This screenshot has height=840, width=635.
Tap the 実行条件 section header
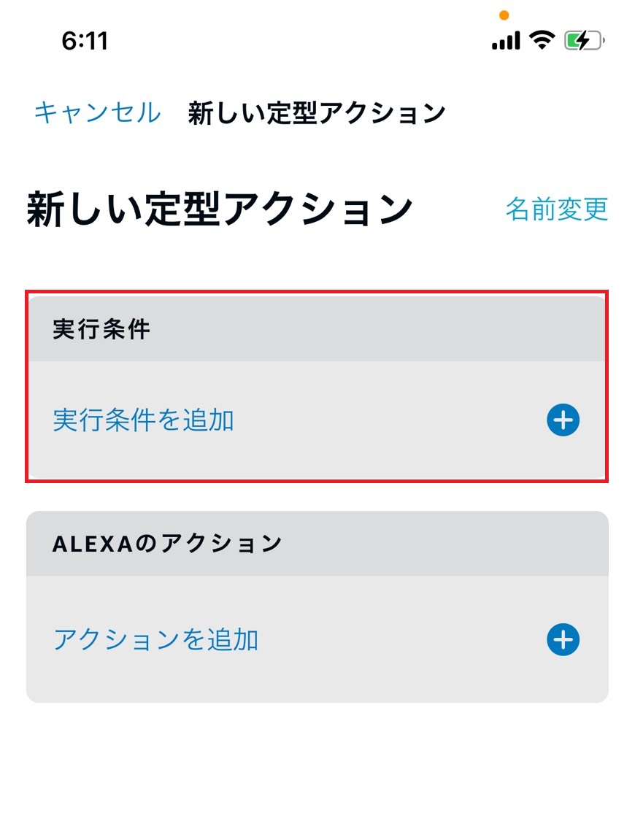tap(101, 330)
